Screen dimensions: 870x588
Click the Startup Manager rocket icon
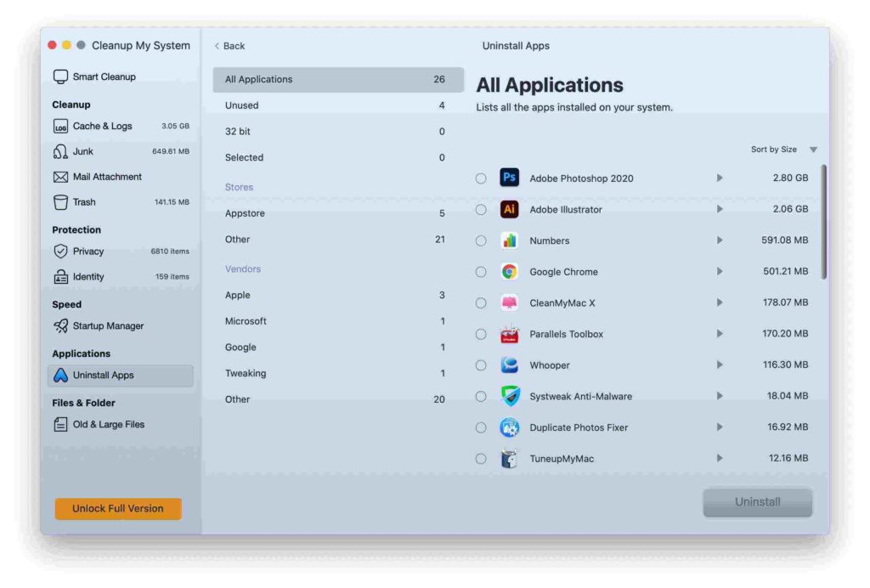60,326
